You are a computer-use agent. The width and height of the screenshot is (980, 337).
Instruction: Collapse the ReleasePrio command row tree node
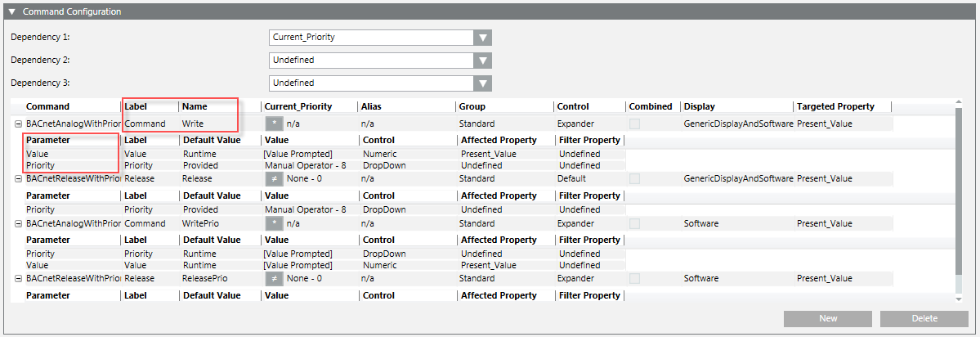(18, 278)
